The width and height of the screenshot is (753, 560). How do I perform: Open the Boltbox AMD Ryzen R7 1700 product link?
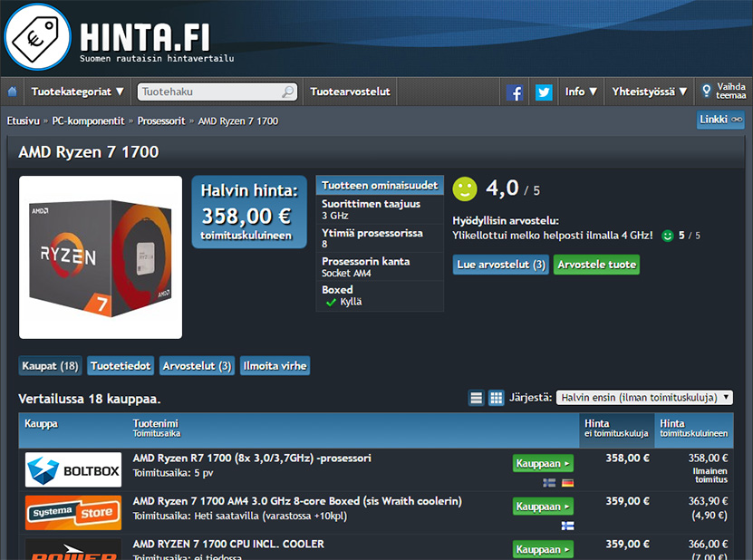252,459
